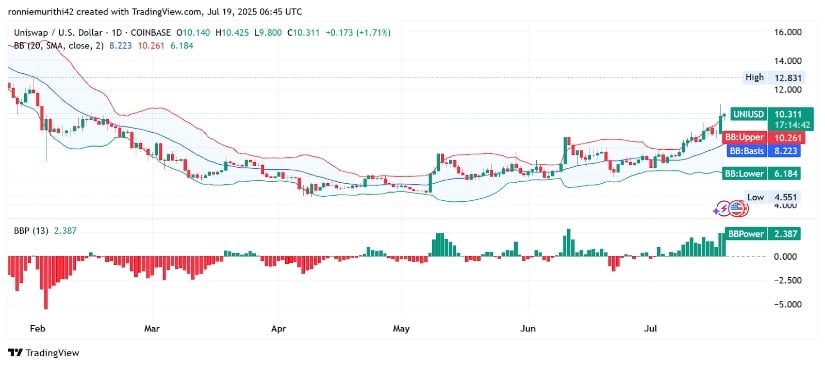Click the High 12.831 price label
825x366 pixels.
click(773, 78)
